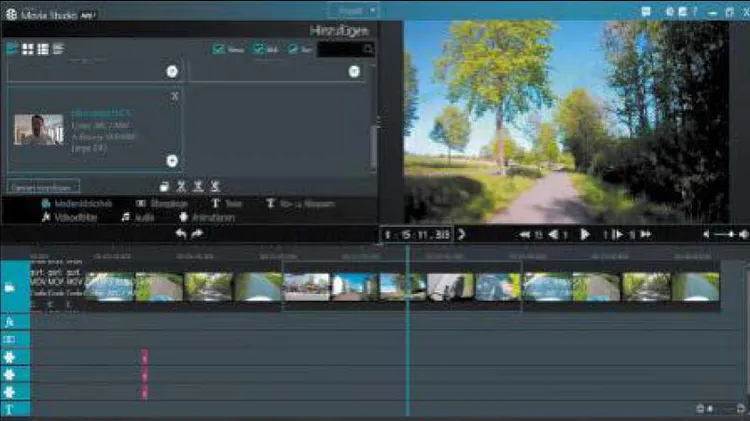Viewport: 750px width, 421px height.
Task: Click the Movie Studio app logo
Action: pyautogui.click(x=11, y=14)
